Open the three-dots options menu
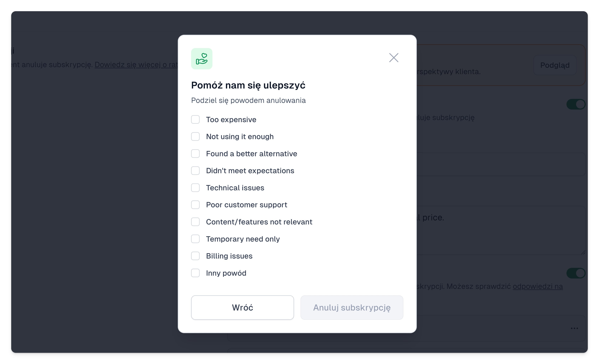The image size is (599, 364). click(574, 328)
